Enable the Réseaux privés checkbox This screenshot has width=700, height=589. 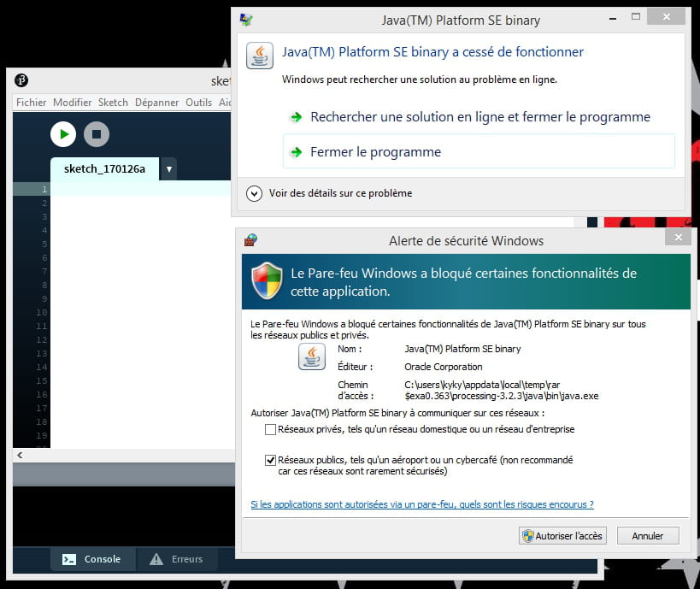pyautogui.click(x=270, y=430)
